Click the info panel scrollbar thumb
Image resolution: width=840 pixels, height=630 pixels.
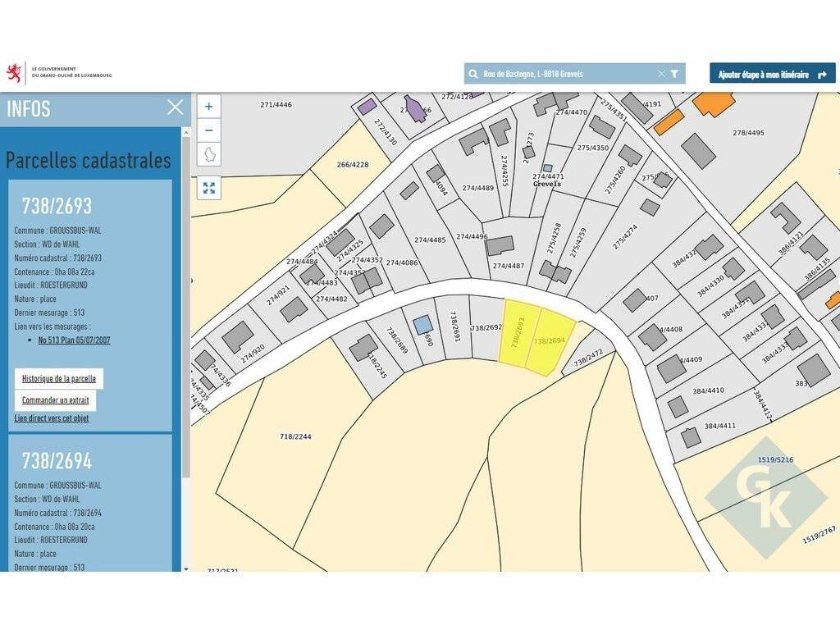click(186, 304)
